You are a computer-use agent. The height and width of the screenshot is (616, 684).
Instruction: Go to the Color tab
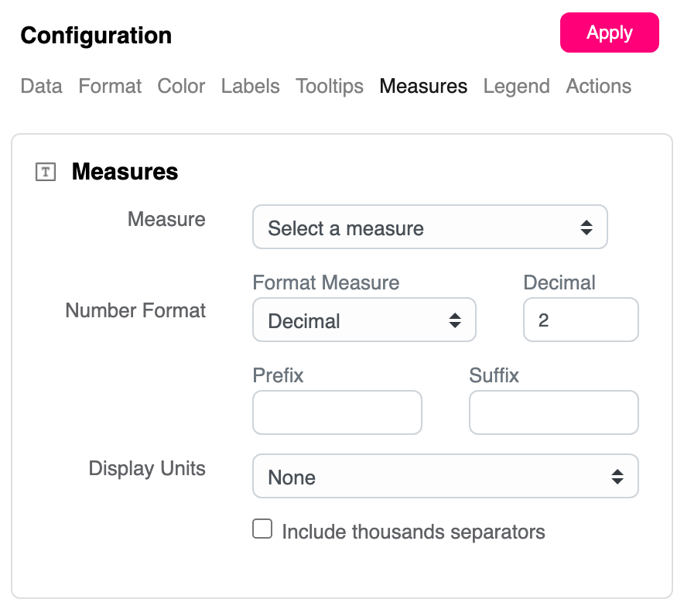181,86
